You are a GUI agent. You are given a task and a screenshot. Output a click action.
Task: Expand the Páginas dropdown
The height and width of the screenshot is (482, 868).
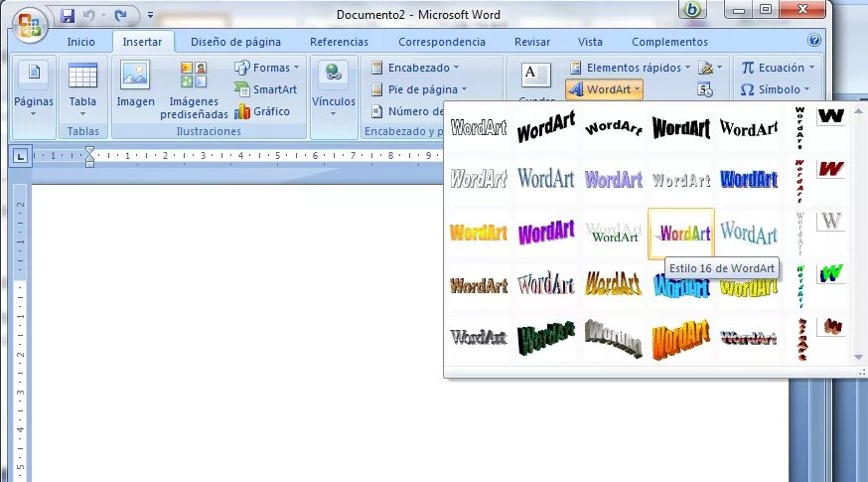tap(34, 89)
